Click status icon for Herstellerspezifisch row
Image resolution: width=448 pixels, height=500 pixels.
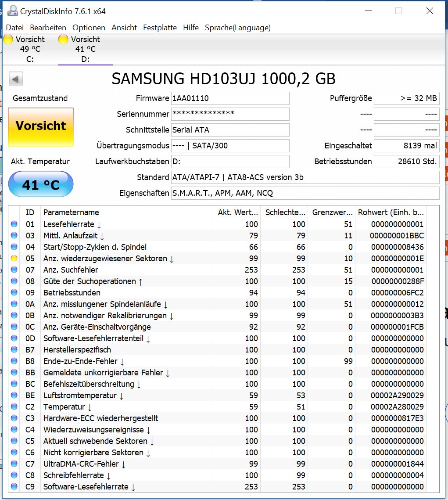[14, 349]
